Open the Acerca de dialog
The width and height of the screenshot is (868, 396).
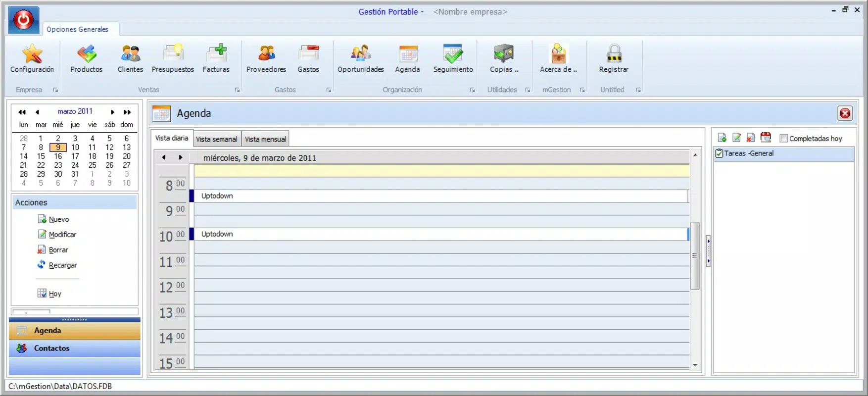pos(558,58)
